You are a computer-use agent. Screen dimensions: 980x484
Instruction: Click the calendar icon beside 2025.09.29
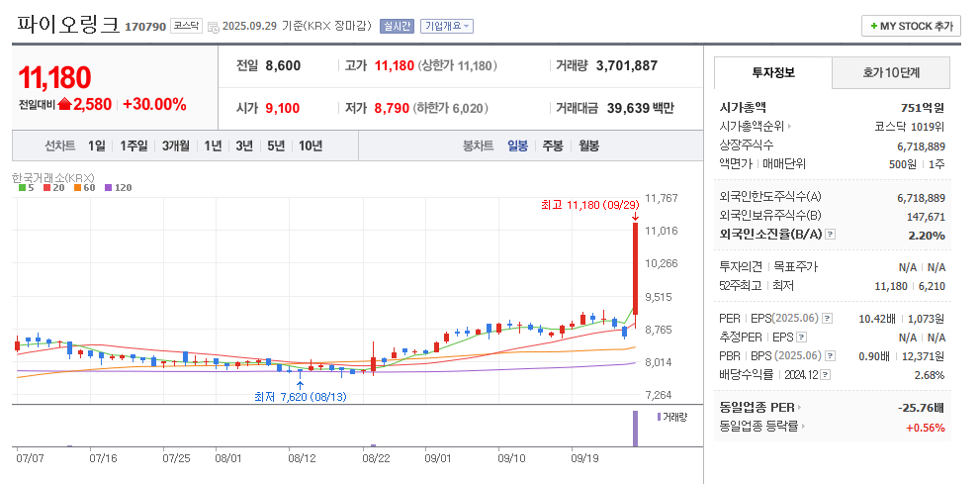coord(213,27)
